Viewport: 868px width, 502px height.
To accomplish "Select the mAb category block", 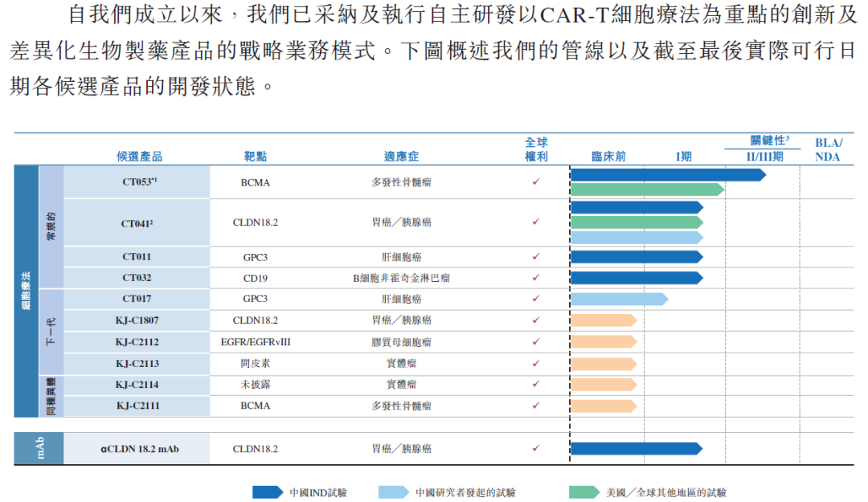I will (x=39, y=448).
